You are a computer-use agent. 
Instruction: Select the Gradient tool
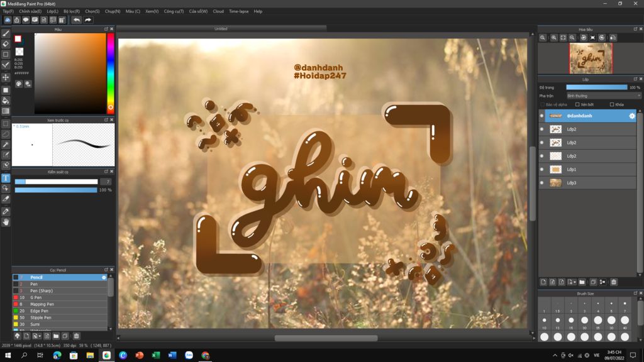tap(6, 111)
